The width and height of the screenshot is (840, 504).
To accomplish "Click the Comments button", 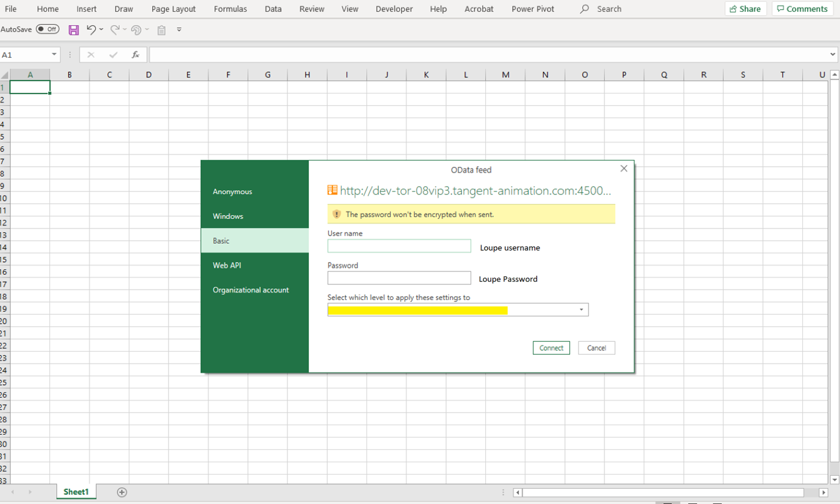I will [x=802, y=9].
